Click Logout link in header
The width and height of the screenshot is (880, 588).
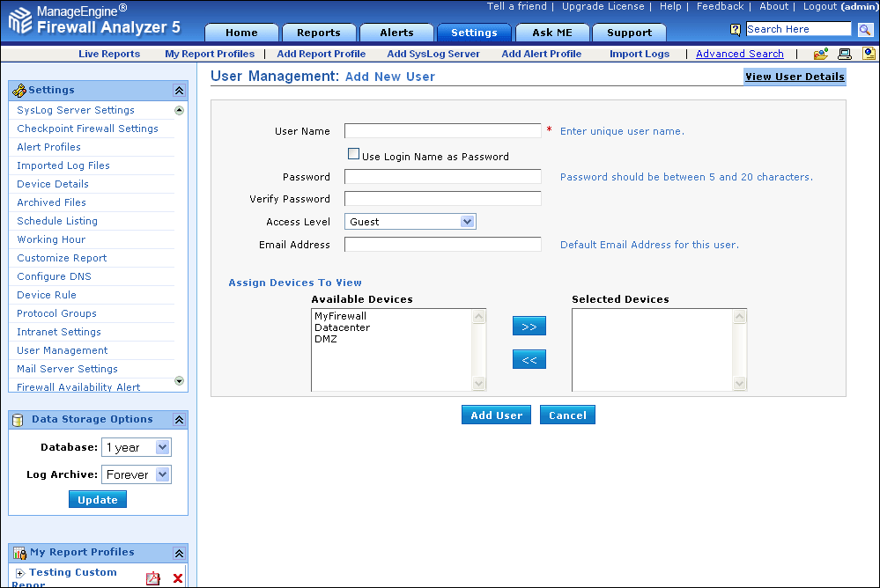tap(840, 7)
